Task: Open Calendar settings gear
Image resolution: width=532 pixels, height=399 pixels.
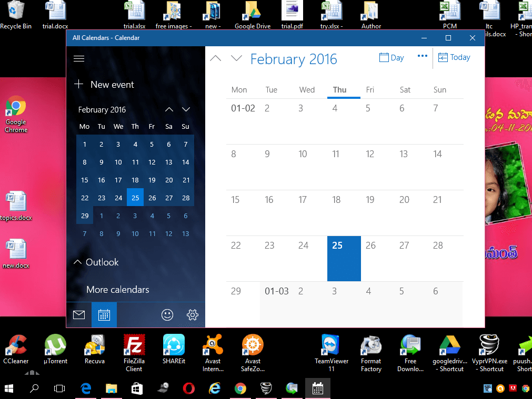Action: tap(193, 315)
